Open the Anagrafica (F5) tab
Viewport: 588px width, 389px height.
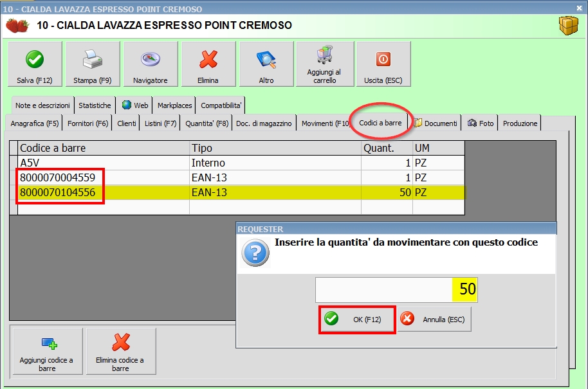(35, 123)
